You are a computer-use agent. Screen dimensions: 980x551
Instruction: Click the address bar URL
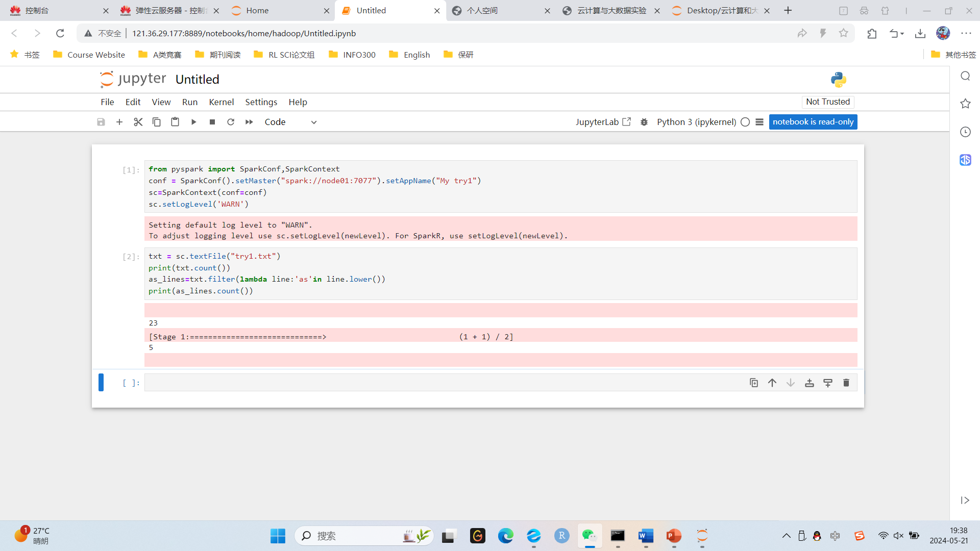(244, 33)
